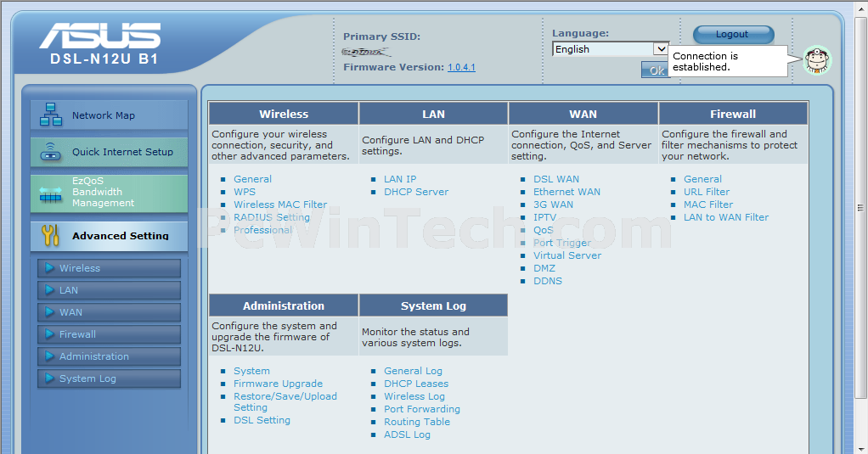
Task: Click the Logout button
Action: coord(734,34)
